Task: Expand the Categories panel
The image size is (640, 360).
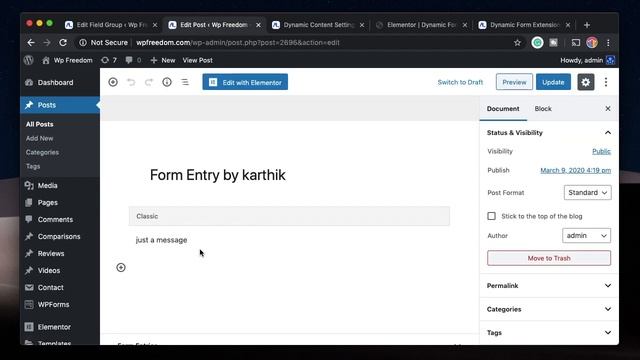Action: 549,309
